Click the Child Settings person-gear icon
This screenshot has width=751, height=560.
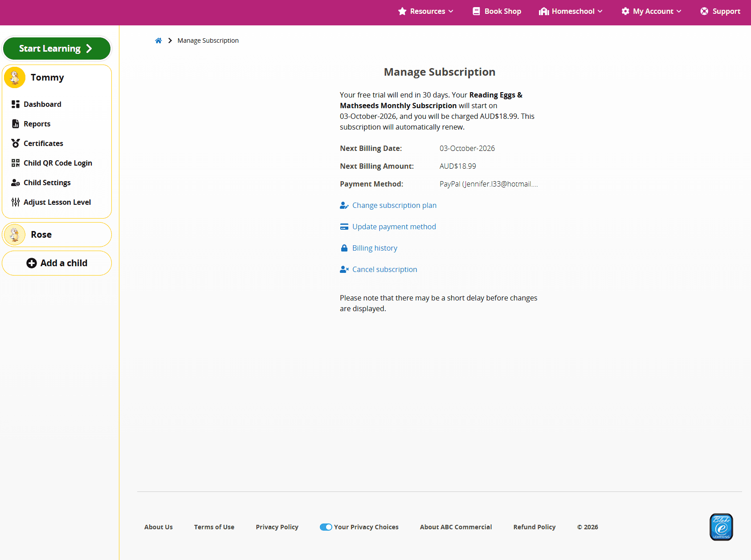[x=16, y=183]
